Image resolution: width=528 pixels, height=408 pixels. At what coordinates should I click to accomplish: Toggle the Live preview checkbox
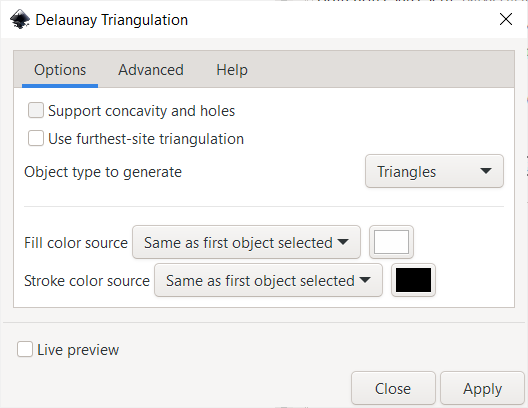[25, 349]
